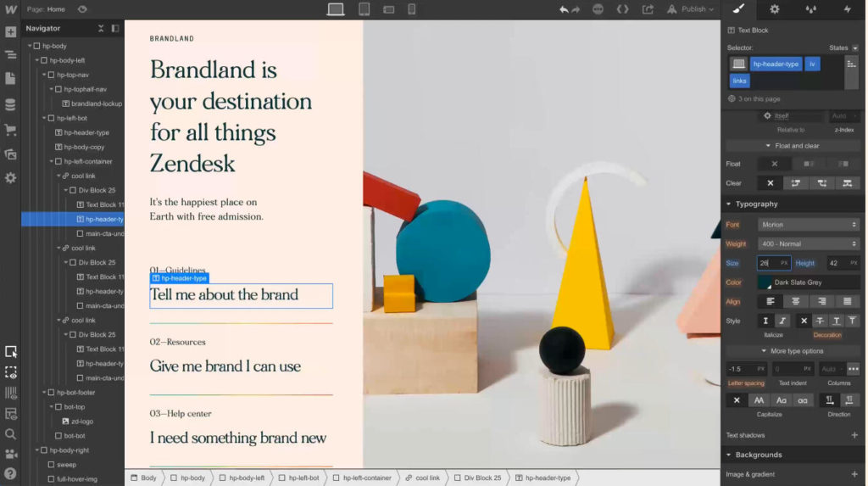
Task: Open the code export icon
Action: tap(623, 9)
